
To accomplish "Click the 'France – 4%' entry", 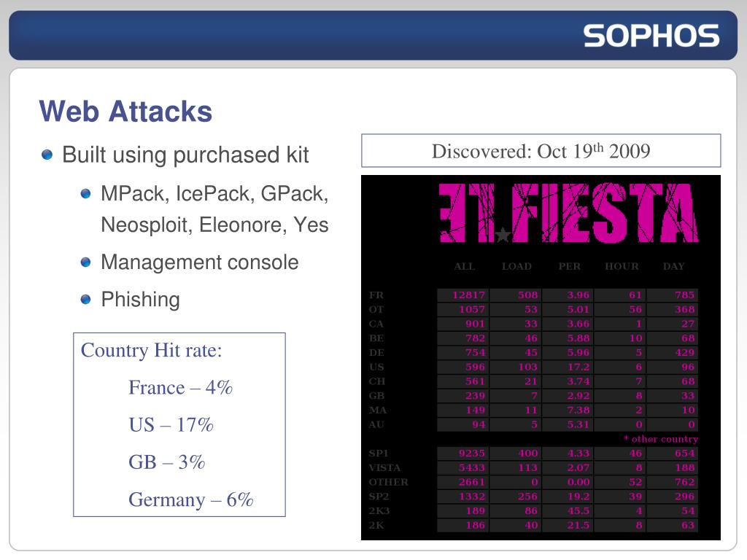I will click(x=181, y=387).
